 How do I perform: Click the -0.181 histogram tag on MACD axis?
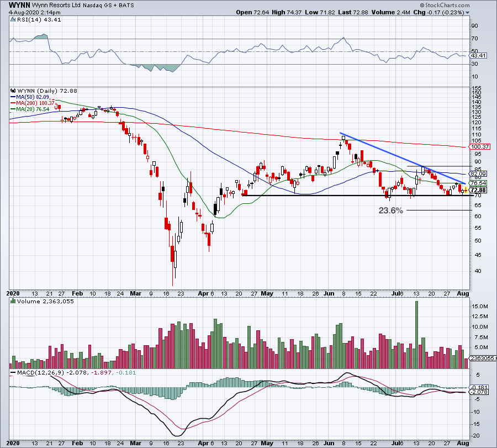click(478, 387)
